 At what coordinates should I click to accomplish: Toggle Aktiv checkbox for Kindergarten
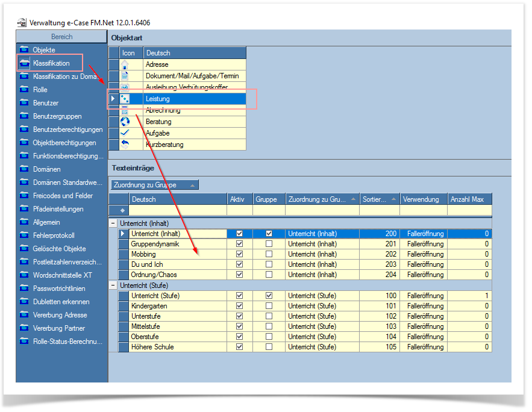tap(240, 306)
